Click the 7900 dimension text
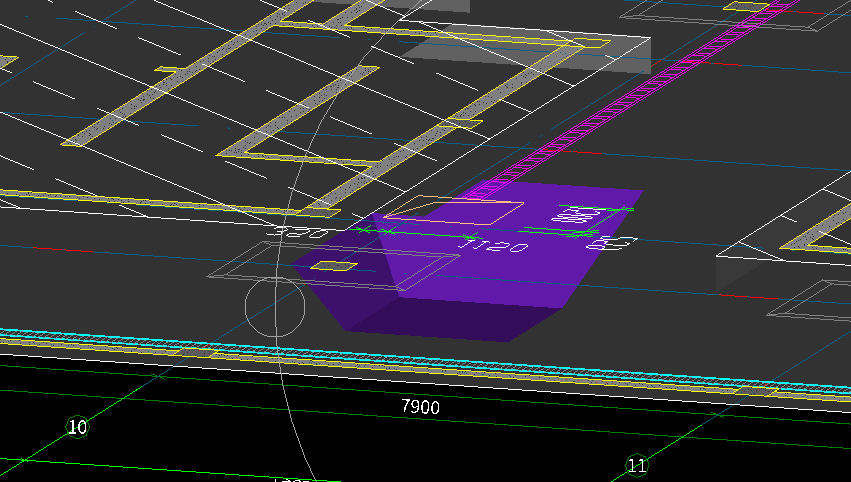Image resolution: width=851 pixels, height=482 pixels. point(421,407)
